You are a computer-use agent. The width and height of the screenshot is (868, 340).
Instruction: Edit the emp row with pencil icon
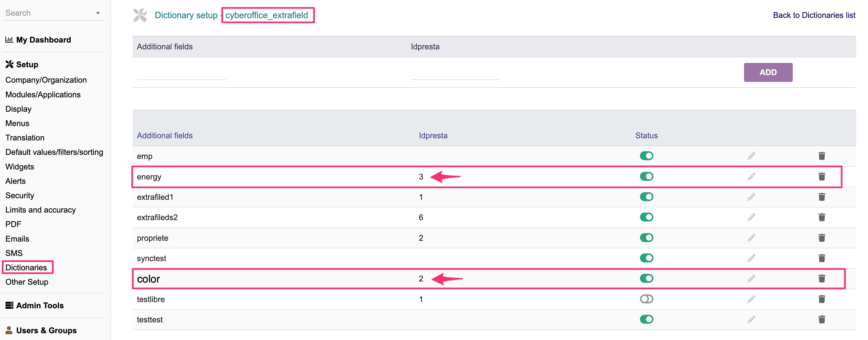coord(751,156)
